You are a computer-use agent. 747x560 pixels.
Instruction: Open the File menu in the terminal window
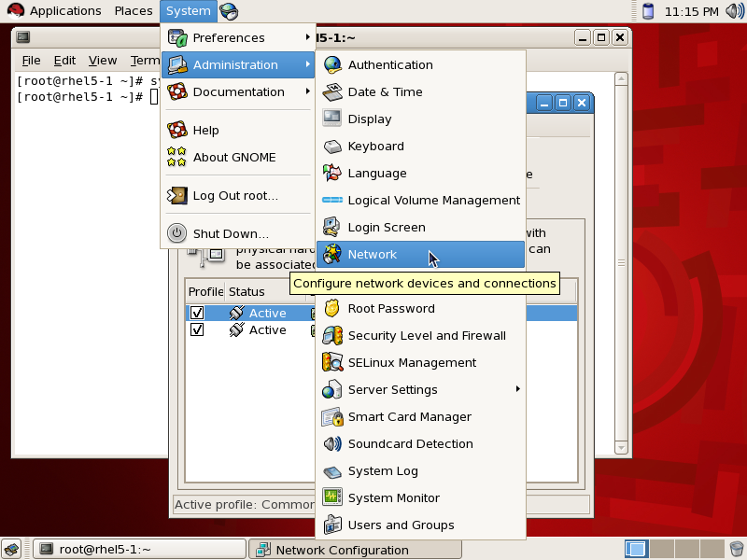[31, 60]
